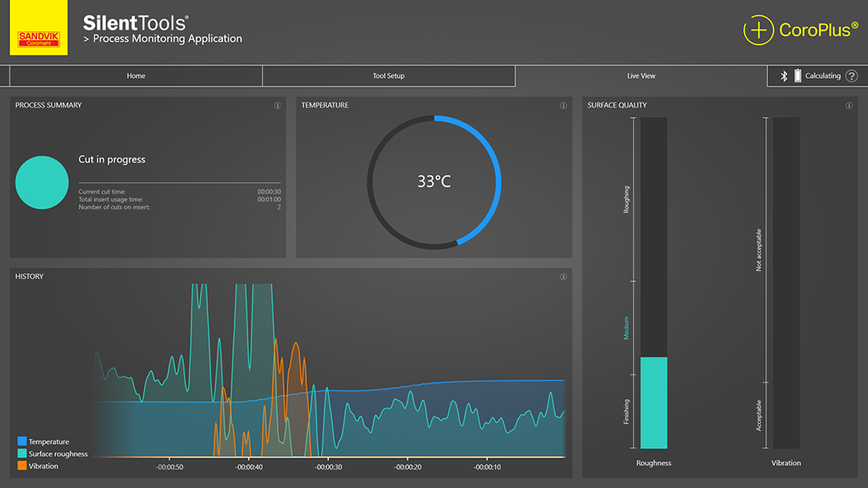Click the -00:00:40 timeline tick

click(x=248, y=467)
